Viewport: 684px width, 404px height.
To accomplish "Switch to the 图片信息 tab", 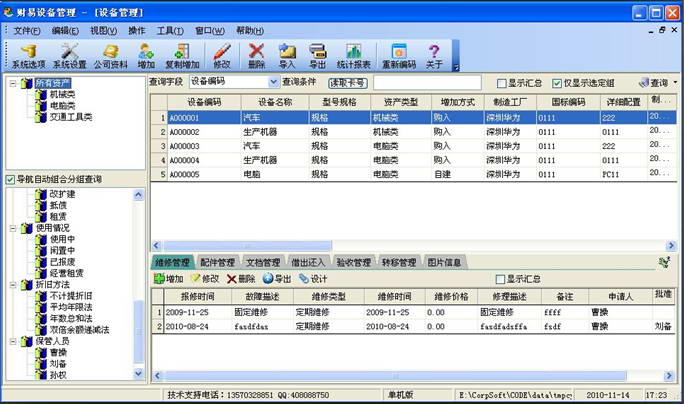I will click(444, 262).
